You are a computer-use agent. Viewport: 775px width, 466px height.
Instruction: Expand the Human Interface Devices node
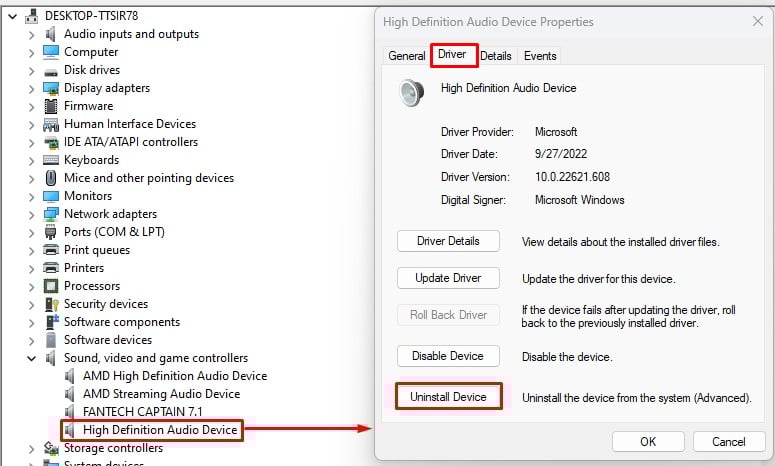pos(32,124)
